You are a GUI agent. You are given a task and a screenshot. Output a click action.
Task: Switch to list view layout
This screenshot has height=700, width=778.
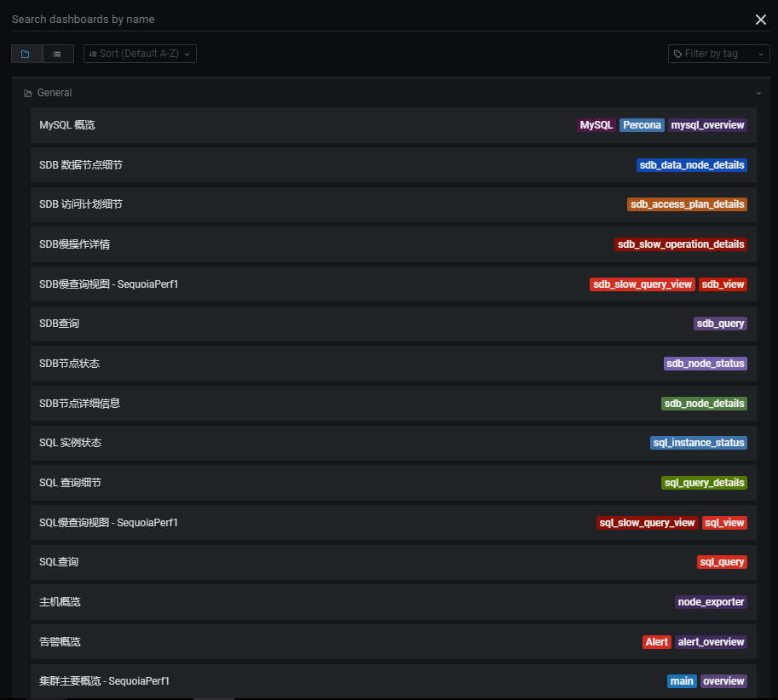[58, 54]
